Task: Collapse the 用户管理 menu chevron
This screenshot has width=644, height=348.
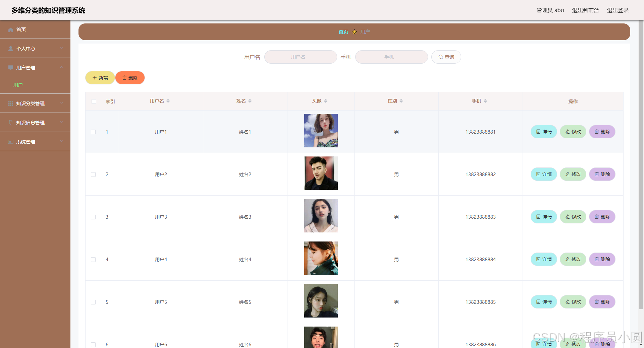Action: (62, 67)
